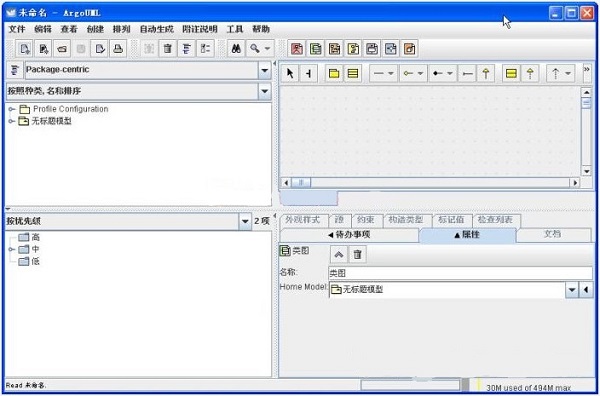Switch to the 构造类型 tab

pyautogui.click(x=406, y=220)
